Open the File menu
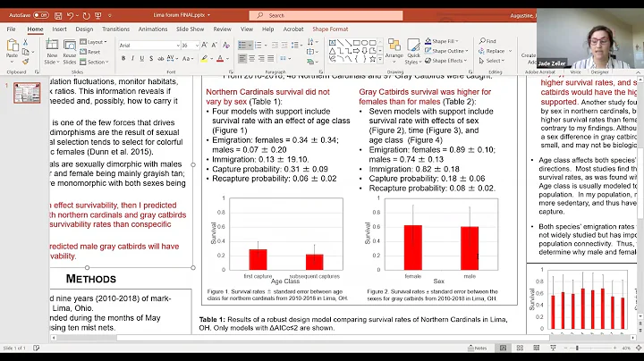 click(11, 29)
